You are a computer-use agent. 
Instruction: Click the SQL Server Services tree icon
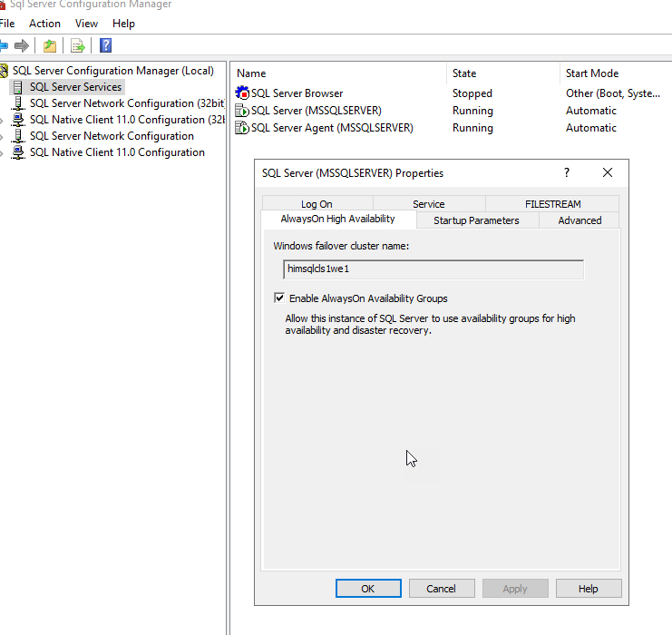tap(17, 87)
